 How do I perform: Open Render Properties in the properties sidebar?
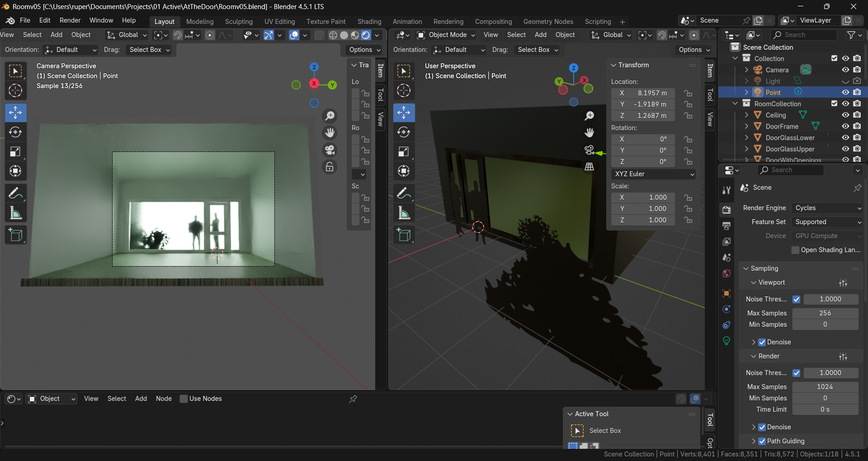point(726,210)
